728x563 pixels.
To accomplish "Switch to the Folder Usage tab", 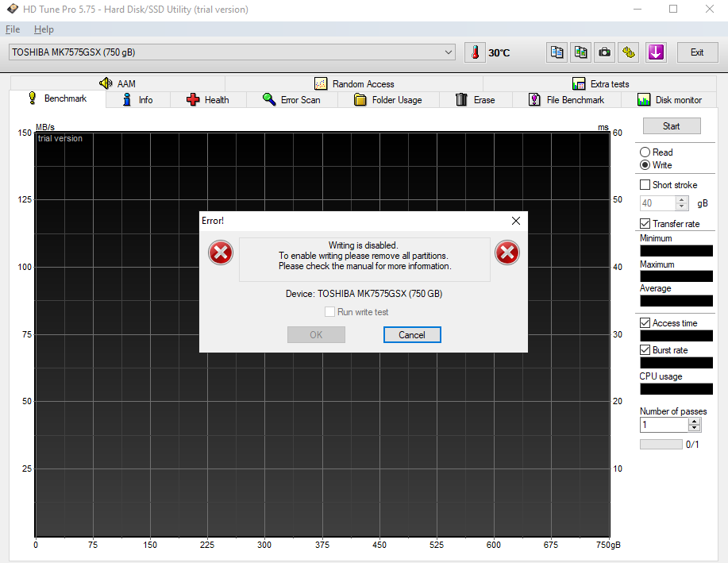I will point(388,100).
